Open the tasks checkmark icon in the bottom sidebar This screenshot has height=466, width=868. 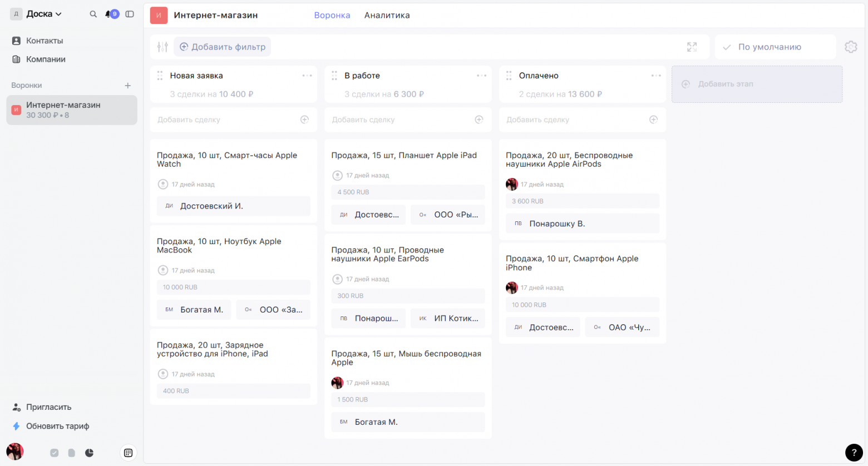point(54,453)
